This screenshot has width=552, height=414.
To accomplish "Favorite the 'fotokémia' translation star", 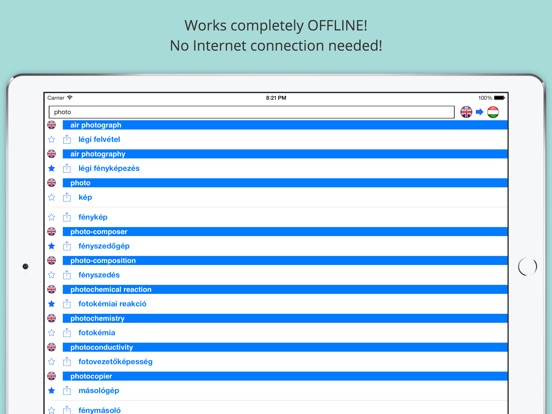I will point(52,333).
